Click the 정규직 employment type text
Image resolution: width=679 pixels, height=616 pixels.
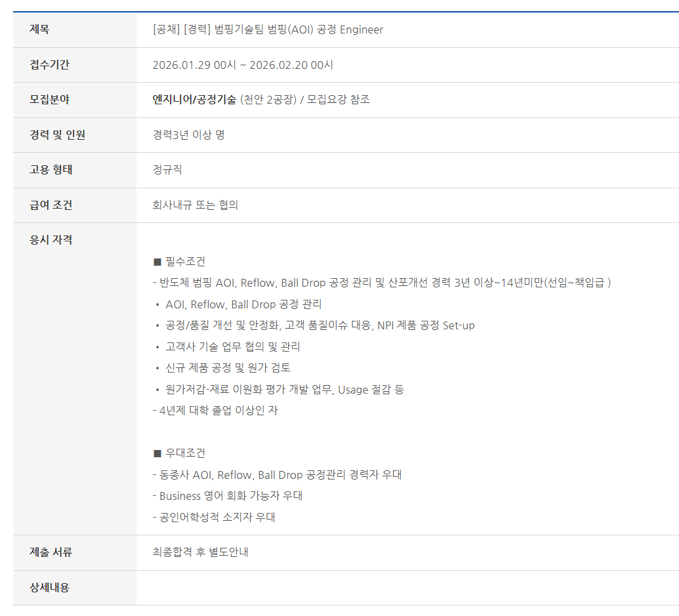tap(167, 170)
